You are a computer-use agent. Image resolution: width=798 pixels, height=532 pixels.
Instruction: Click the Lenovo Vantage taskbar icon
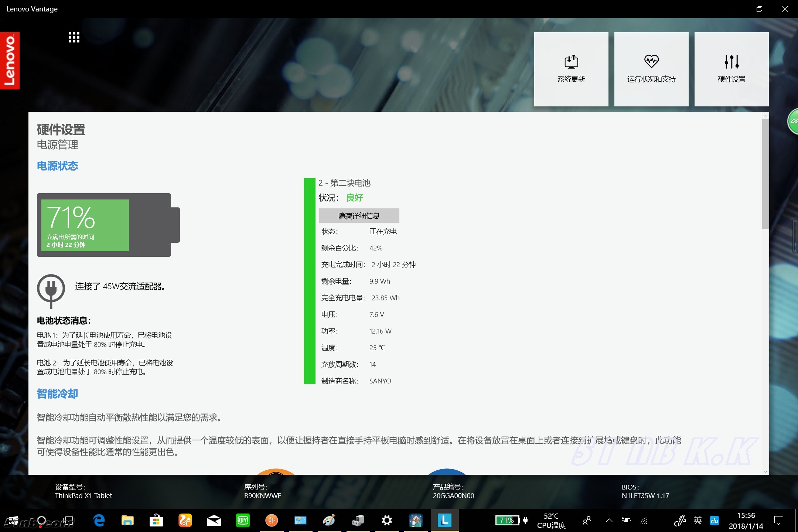444,521
